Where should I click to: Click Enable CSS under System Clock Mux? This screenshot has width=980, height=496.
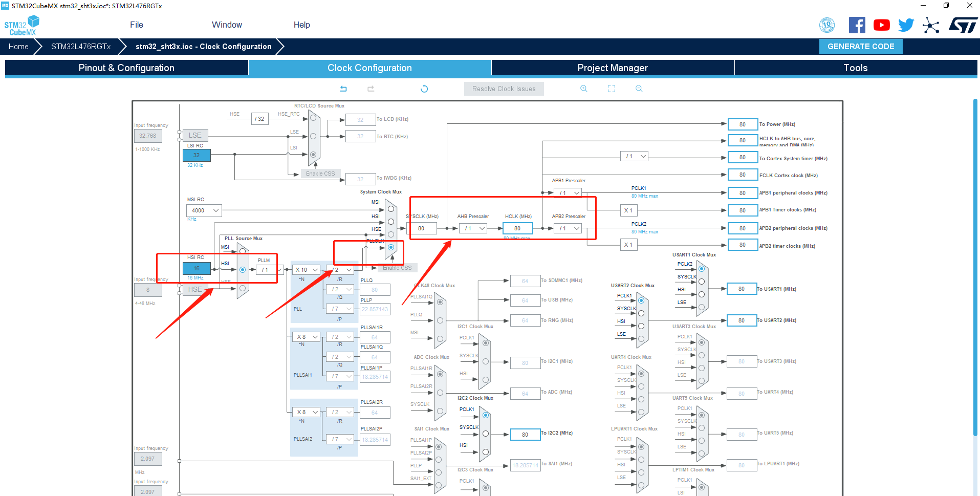397,268
